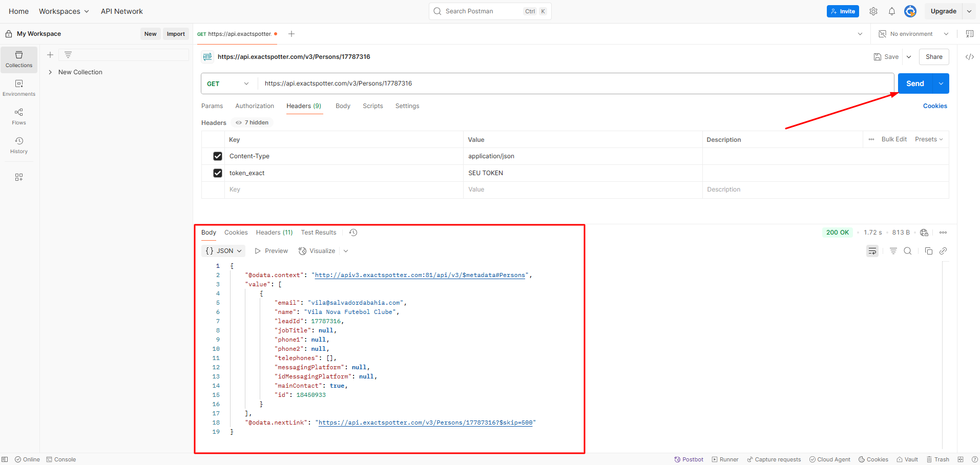This screenshot has height=465, width=980.
Task: Open the Upgrade dropdown arrow
Action: click(969, 11)
